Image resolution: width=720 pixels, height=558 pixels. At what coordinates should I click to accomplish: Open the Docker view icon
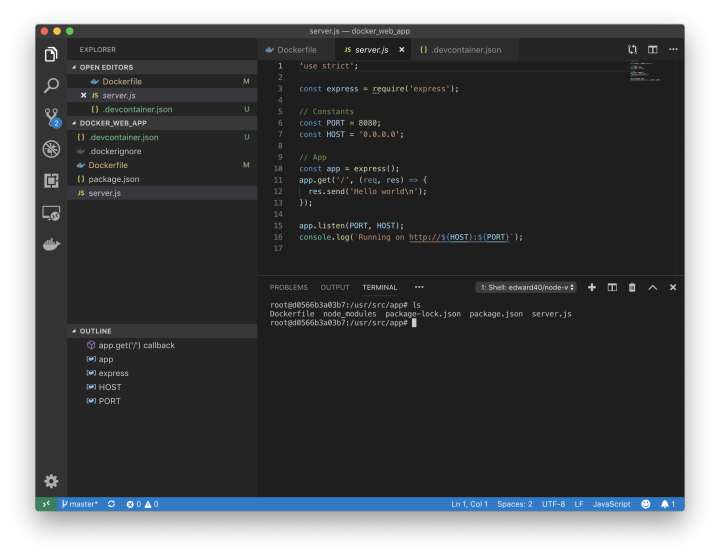tap(51, 244)
